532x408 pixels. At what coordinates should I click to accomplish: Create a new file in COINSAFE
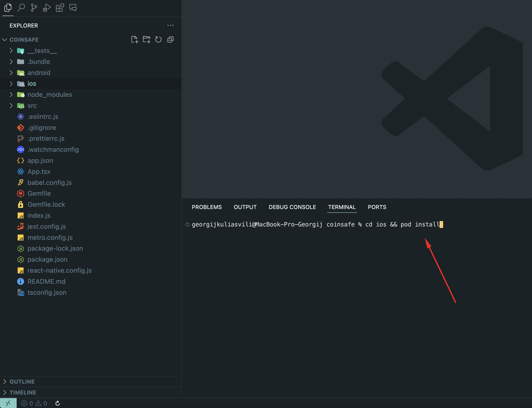click(134, 40)
